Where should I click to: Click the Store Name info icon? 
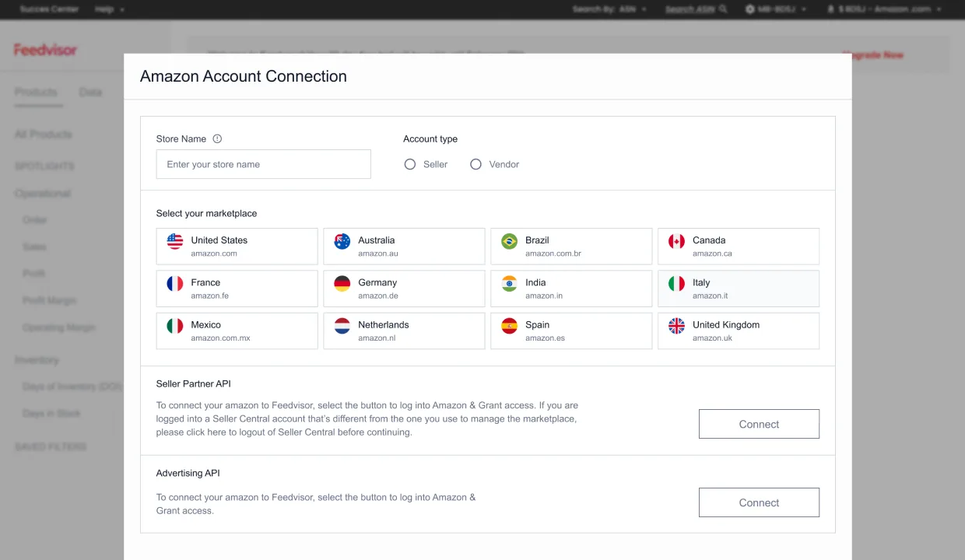(217, 139)
